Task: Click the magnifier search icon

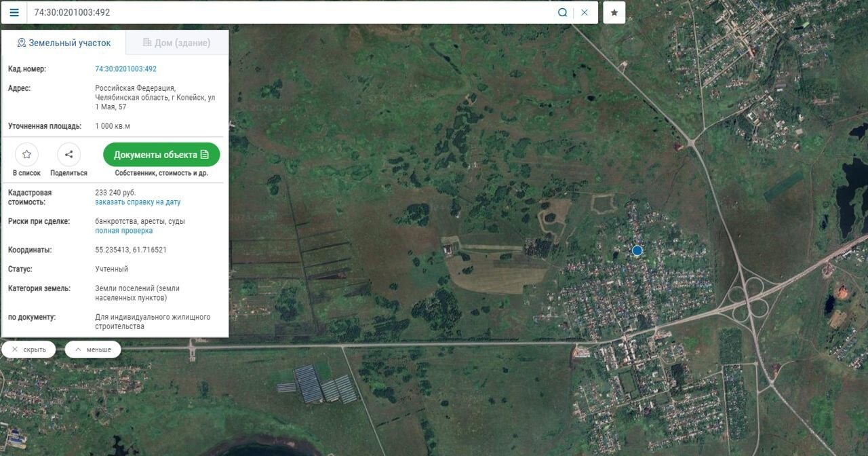Action: (562, 12)
